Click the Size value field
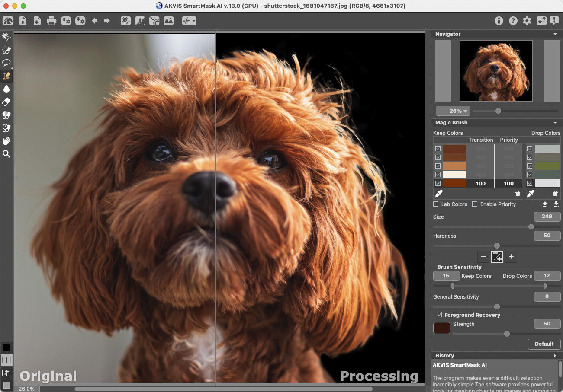Screen dimensions: 563x392 pyautogui.click(x=547, y=217)
